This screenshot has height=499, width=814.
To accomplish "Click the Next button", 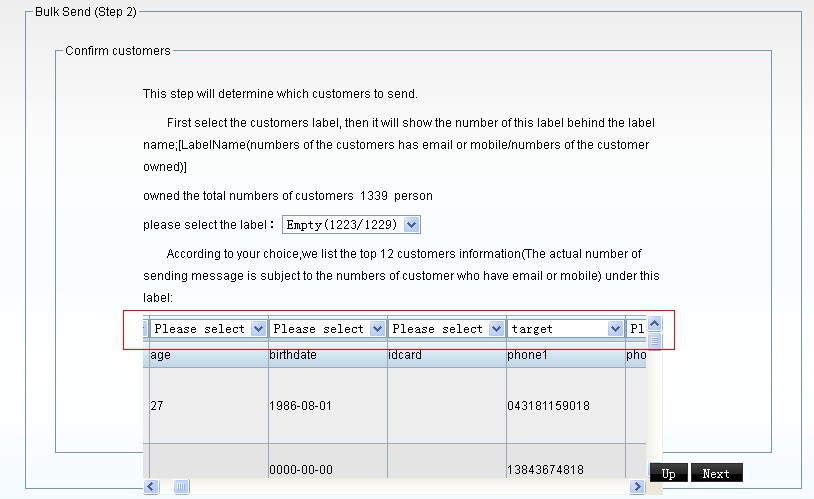I will pos(716,474).
